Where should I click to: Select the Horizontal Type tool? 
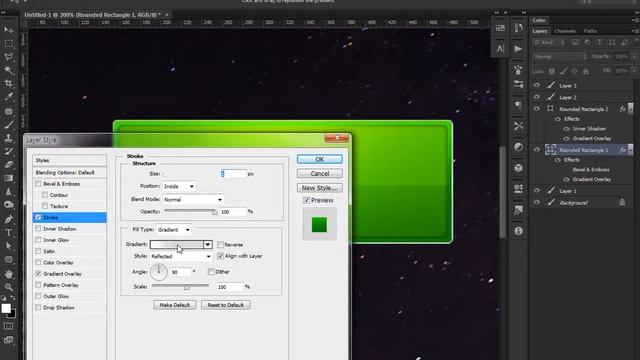tap(9, 233)
